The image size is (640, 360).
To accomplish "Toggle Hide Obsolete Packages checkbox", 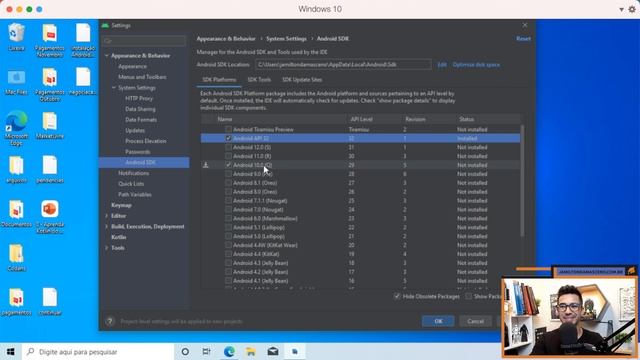I will point(397,296).
